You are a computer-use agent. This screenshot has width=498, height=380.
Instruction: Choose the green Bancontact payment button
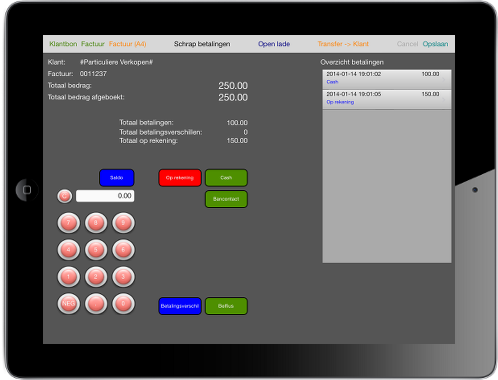(226, 199)
